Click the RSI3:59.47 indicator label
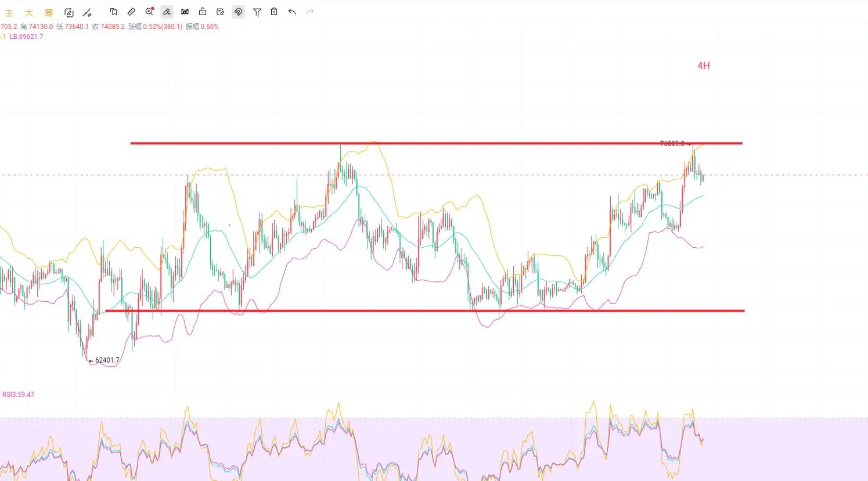Image resolution: width=868 pixels, height=481 pixels. [x=18, y=395]
